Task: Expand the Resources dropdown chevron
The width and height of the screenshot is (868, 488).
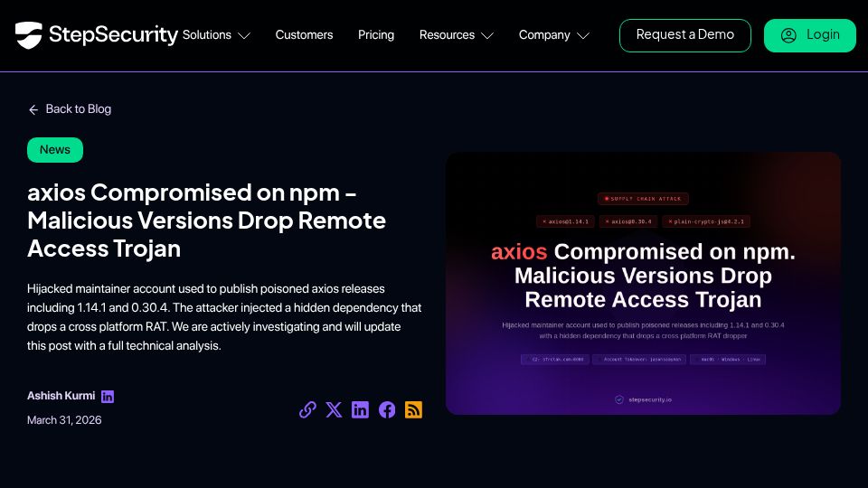Action: [x=487, y=35]
